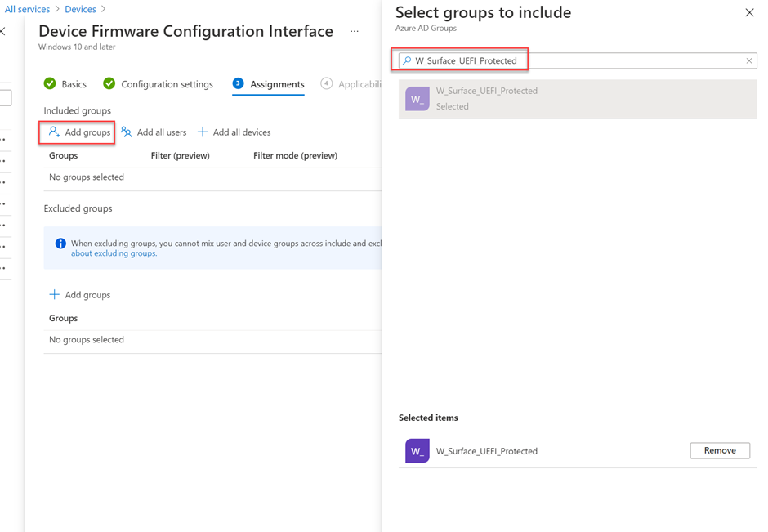Navigate to Devices breadcrumb

(x=80, y=9)
